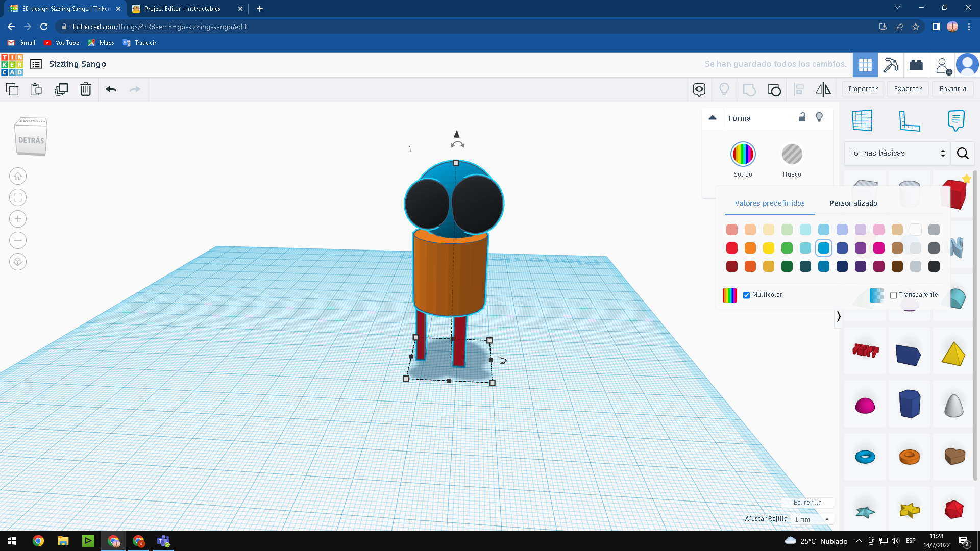Switch to 3D design grid view icon

point(866,65)
